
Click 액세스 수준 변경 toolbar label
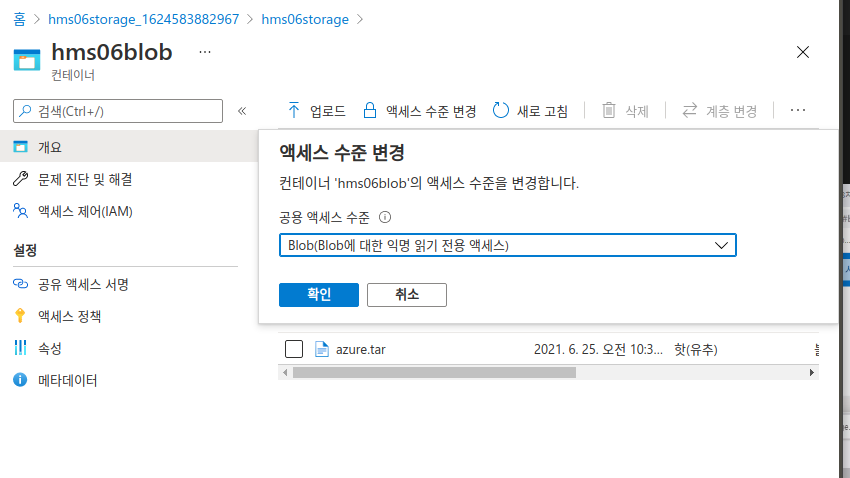tap(431, 111)
